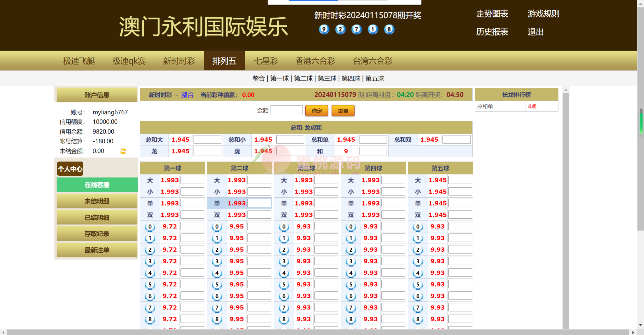Select ball 5 icon in 第三球 column
Image resolution: width=644 pixels, height=335 pixels.
point(284,284)
